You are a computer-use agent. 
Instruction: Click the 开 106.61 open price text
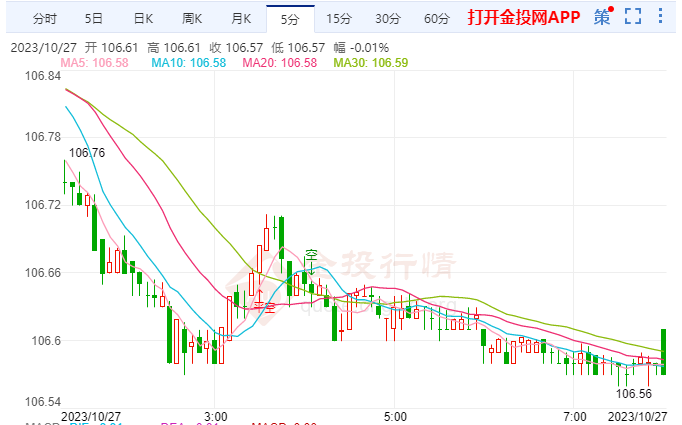coord(111,47)
